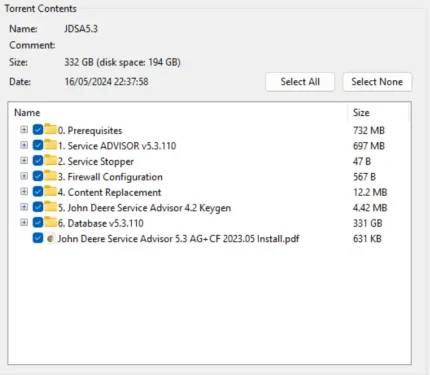Click the Keygen folder icon
This screenshot has width=430, height=375.
pyautogui.click(x=50, y=206)
